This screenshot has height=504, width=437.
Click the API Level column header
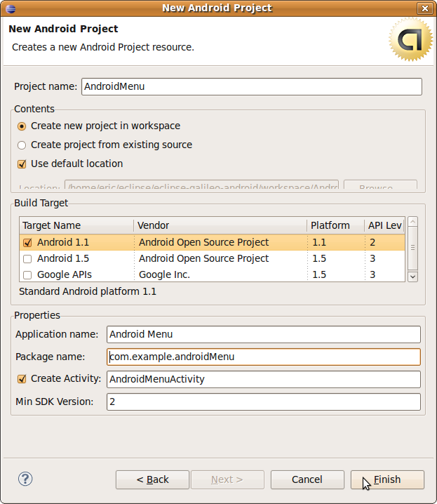point(384,225)
